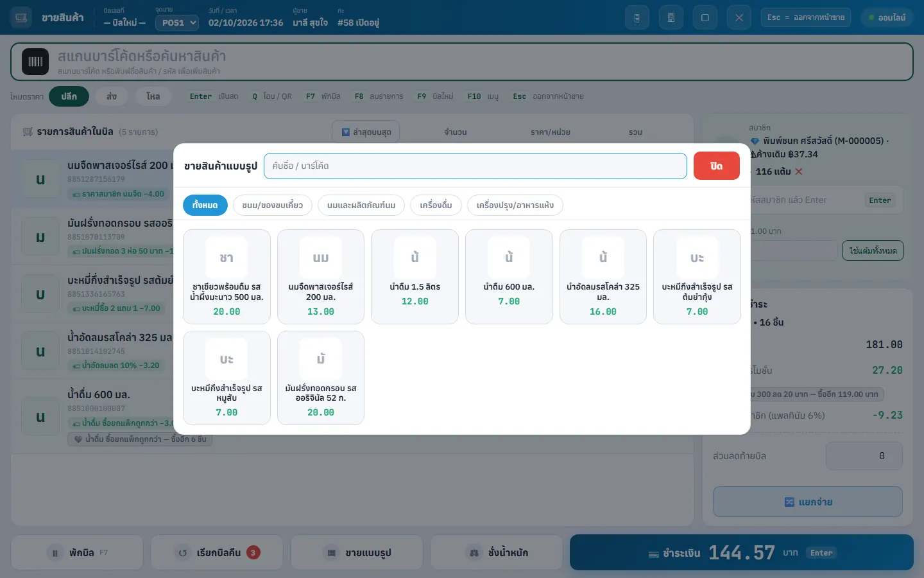Open the เครื่องปรุง/อาหารแห้ง category tab
924x578 pixels.
515,205
